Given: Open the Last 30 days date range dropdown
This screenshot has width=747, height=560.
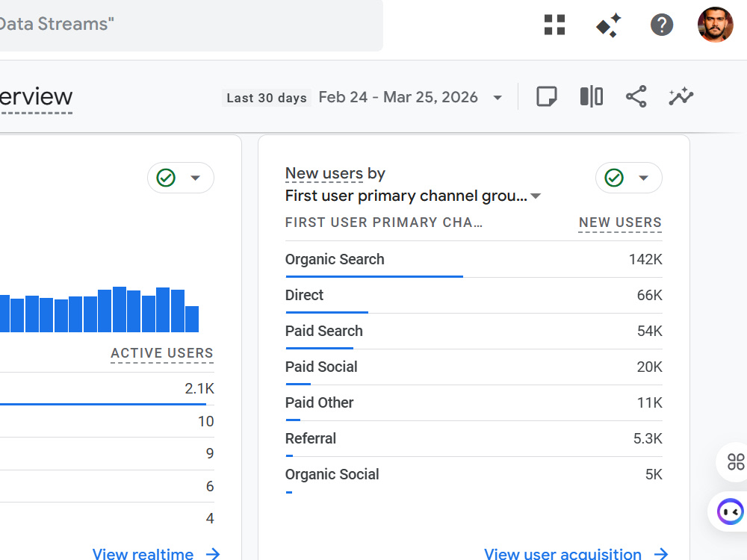Looking at the screenshot, I should click(x=362, y=98).
